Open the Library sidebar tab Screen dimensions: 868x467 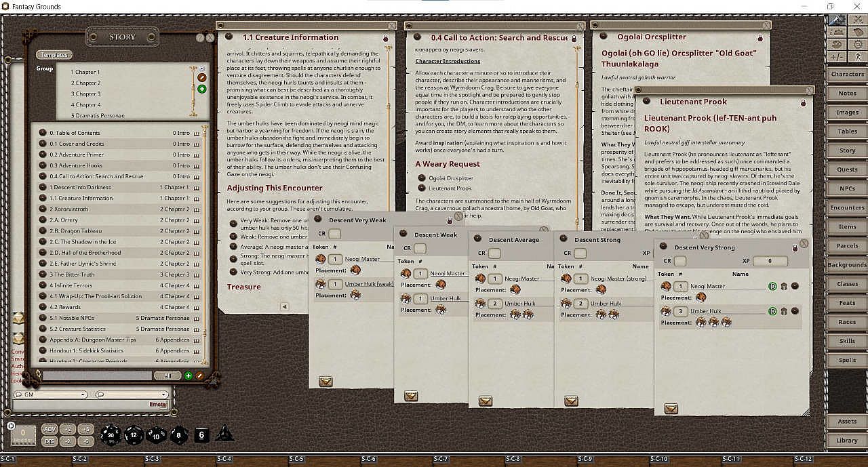(x=847, y=440)
